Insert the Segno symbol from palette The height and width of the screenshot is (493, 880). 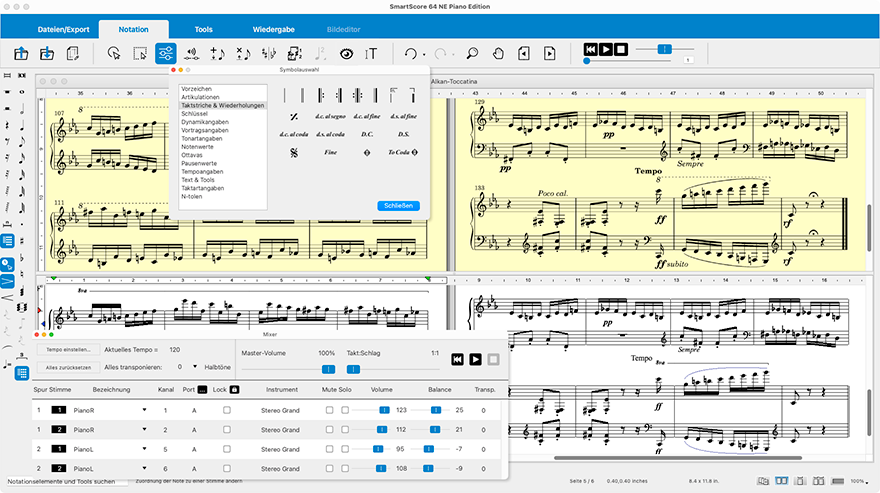pyautogui.click(x=294, y=152)
